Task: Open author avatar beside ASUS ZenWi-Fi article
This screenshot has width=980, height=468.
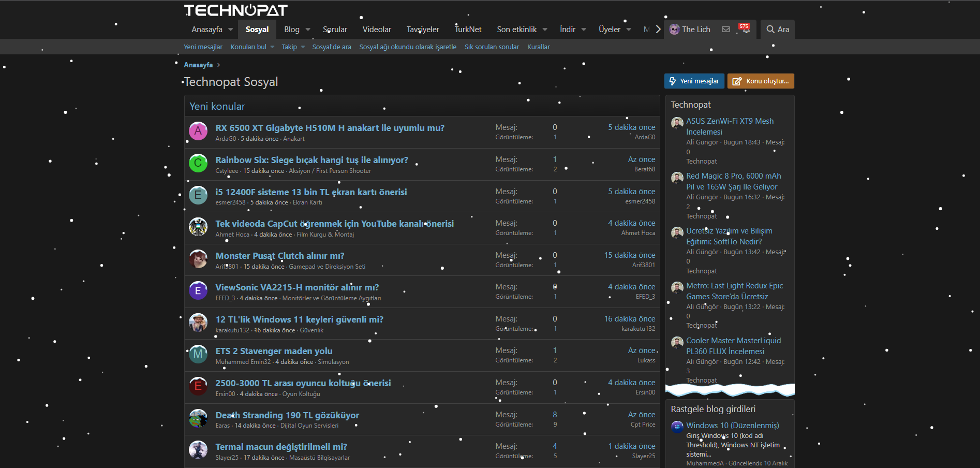Action: [x=677, y=123]
